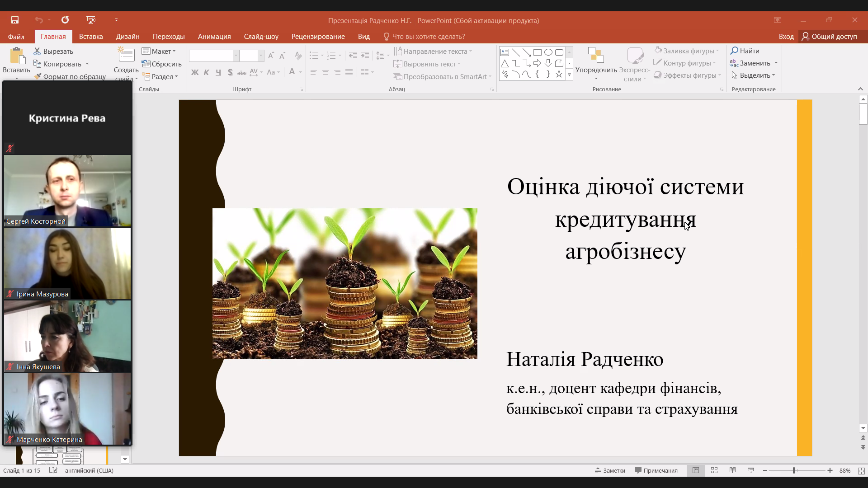The image size is (868, 488).
Task: Fit slide to current window icon
Action: click(861, 470)
